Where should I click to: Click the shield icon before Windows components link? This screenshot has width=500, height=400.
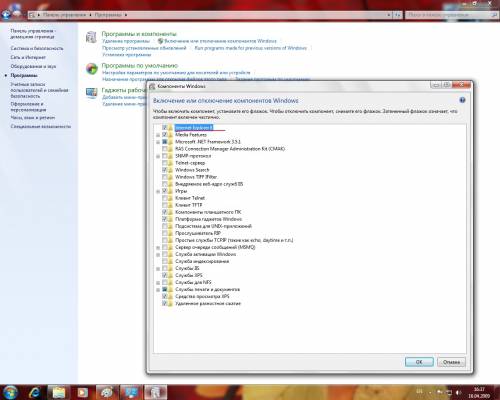pos(160,41)
